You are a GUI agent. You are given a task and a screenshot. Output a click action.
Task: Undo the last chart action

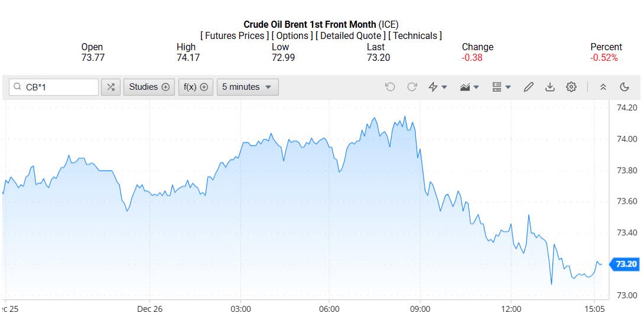click(x=390, y=87)
